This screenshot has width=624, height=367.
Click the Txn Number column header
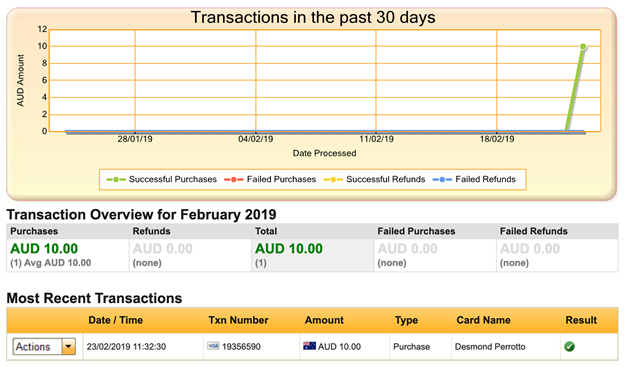point(238,320)
